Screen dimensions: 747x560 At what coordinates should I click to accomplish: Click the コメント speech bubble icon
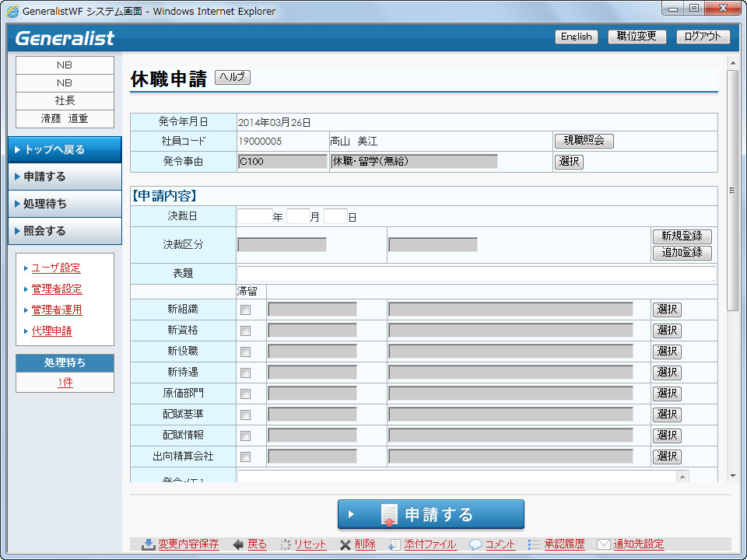coord(475,544)
